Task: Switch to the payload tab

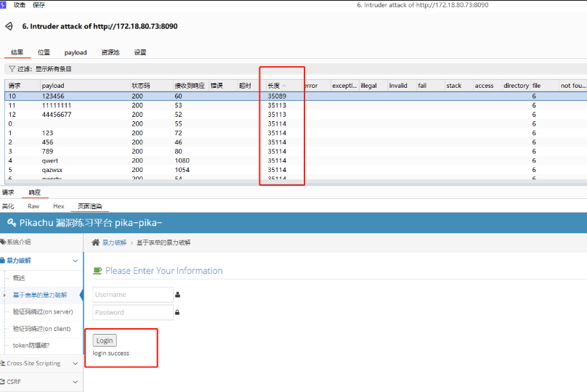Action: 76,52
